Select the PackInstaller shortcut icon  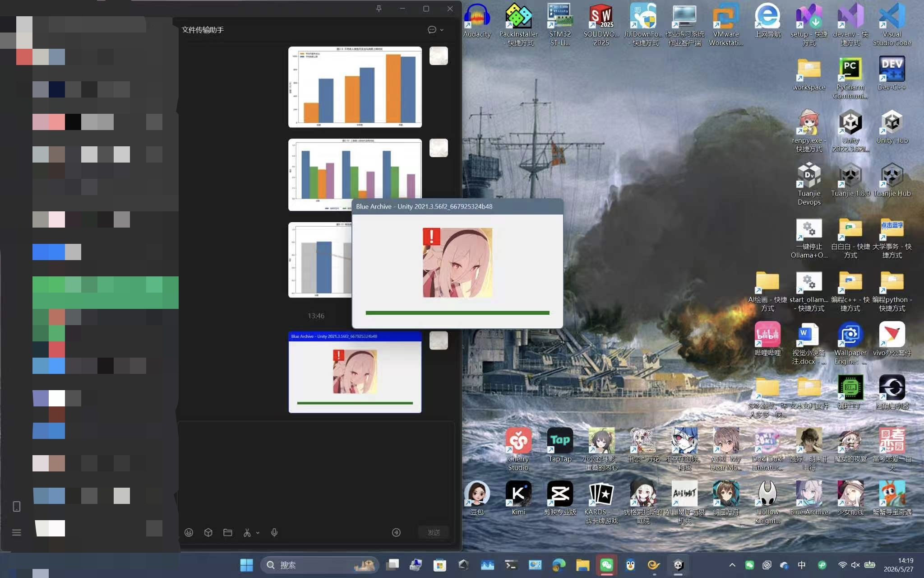pyautogui.click(x=518, y=25)
